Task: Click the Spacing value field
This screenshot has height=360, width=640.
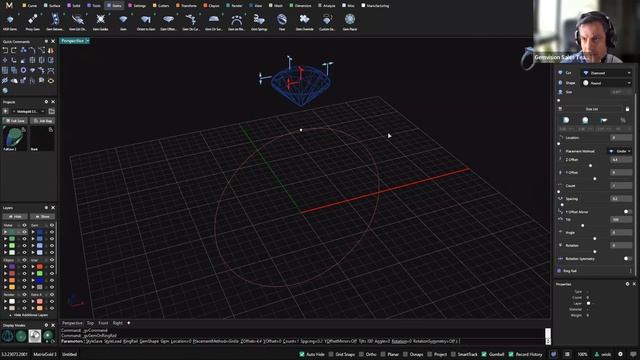Action: coord(621,199)
